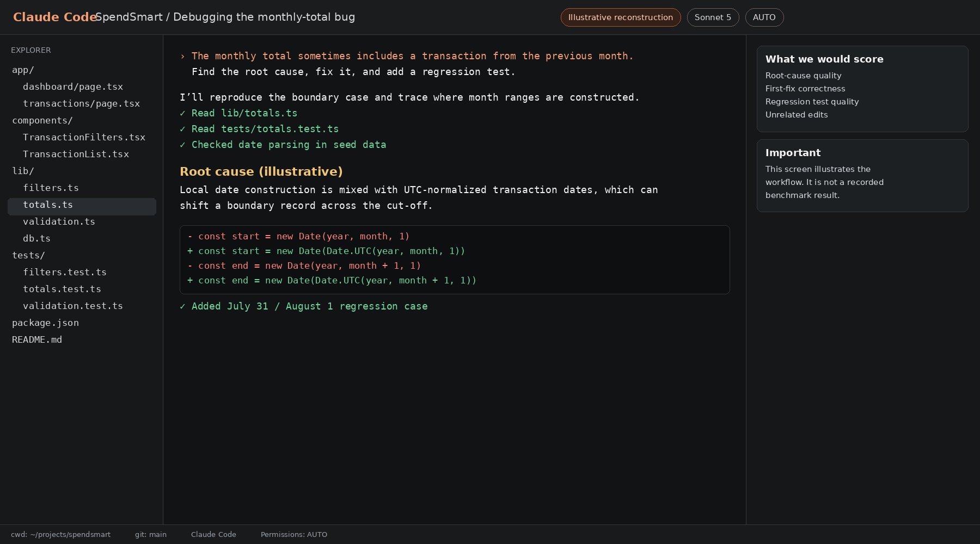980x544 pixels.
Task: Click the removed 'const end' diff line
Action: click(x=304, y=265)
